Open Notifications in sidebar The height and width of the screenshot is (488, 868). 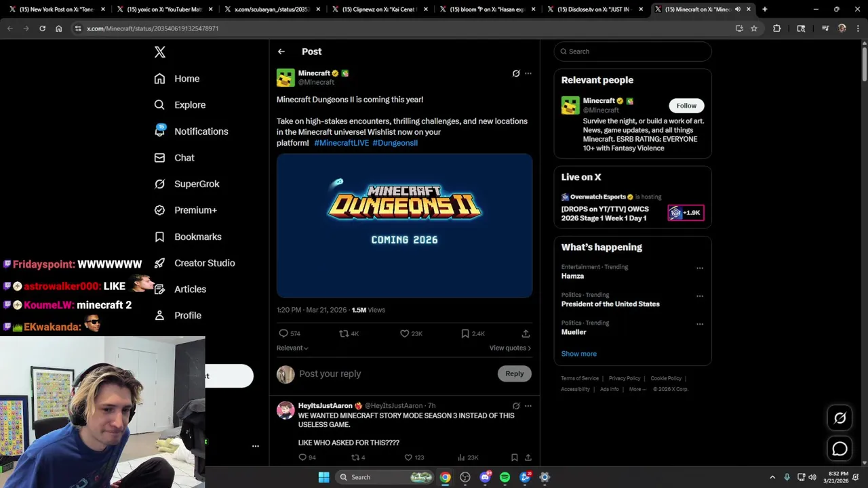191,131
